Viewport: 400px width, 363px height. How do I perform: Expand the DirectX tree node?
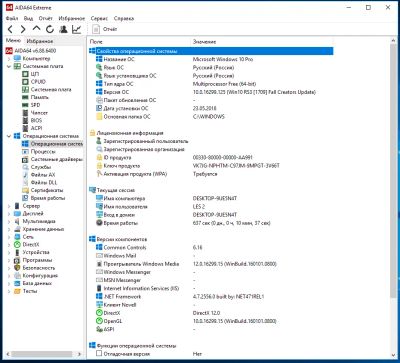9,245
